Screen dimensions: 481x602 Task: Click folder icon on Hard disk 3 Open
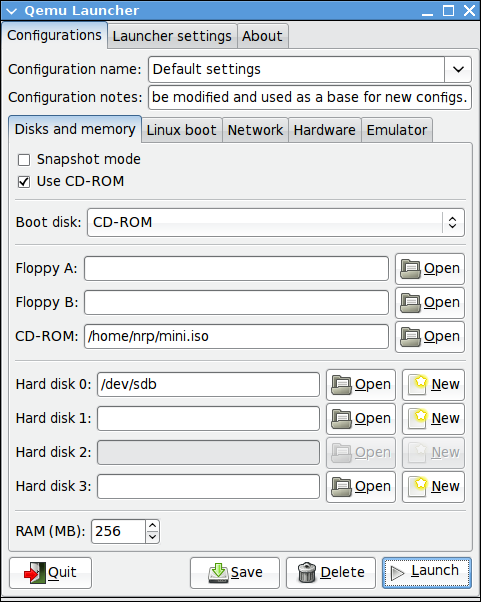[341, 487]
